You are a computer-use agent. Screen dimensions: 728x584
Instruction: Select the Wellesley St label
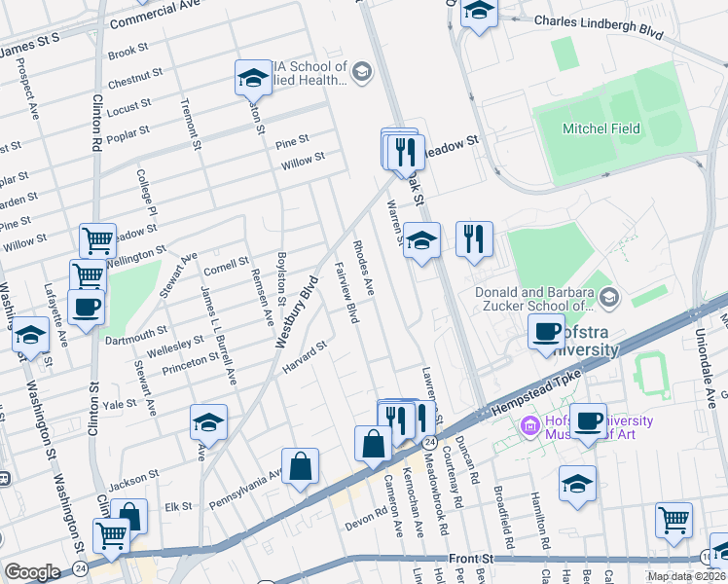[175, 347]
